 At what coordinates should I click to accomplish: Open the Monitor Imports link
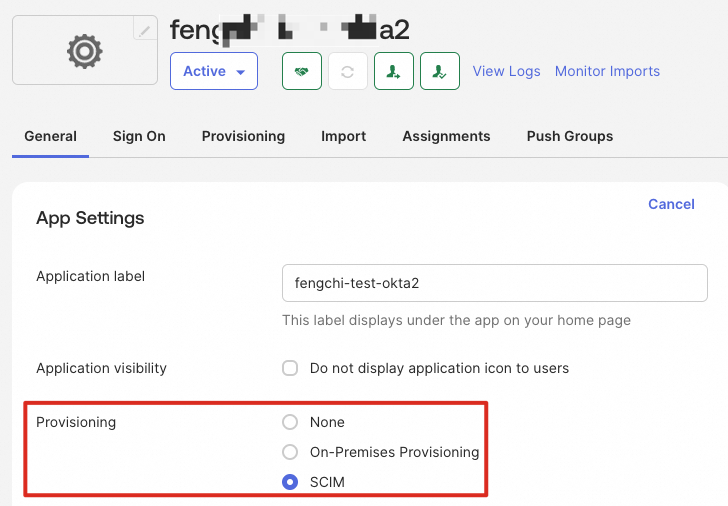coord(607,71)
